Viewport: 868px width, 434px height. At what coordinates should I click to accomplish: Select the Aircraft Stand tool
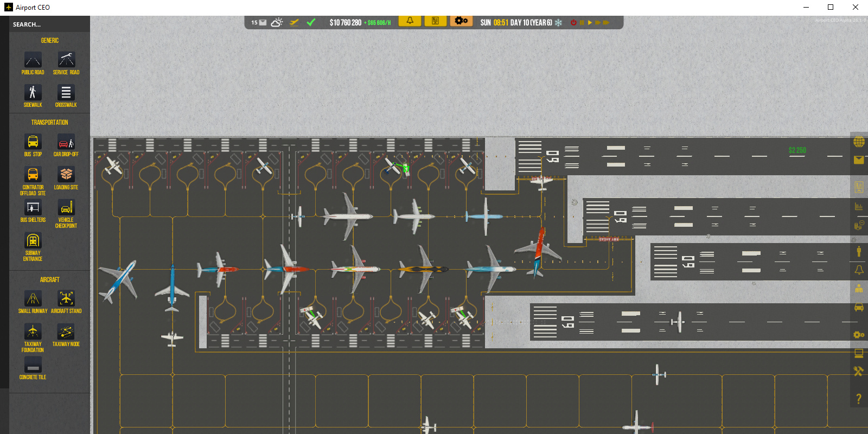[66, 299]
